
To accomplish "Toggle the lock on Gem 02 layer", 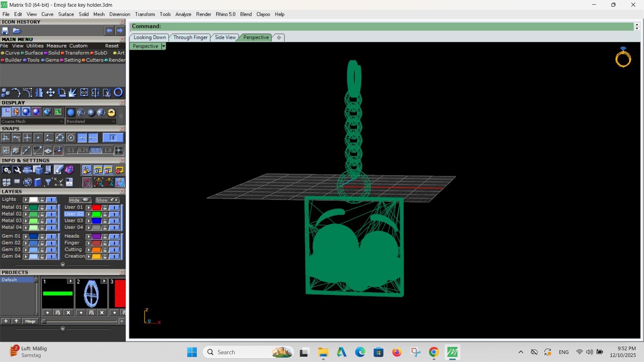I will click(x=42, y=243).
